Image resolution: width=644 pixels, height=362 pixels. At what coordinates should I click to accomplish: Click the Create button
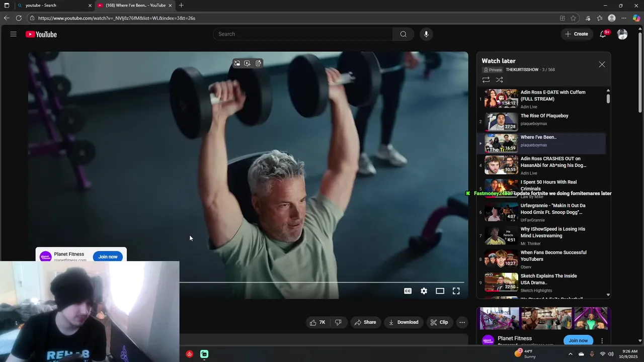point(576,34)
